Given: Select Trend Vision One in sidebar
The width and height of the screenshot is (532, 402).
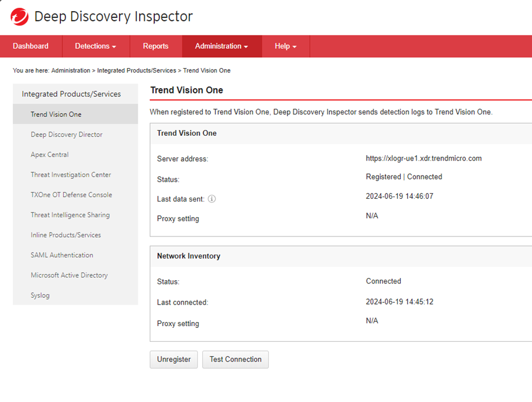Looking at the screenshot, I should [x=56, y=115].
